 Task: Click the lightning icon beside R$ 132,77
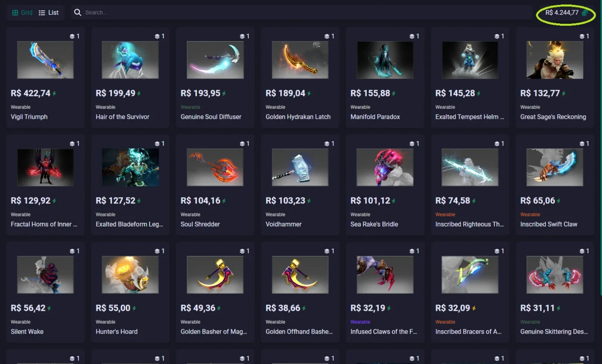tap(564, 93)
